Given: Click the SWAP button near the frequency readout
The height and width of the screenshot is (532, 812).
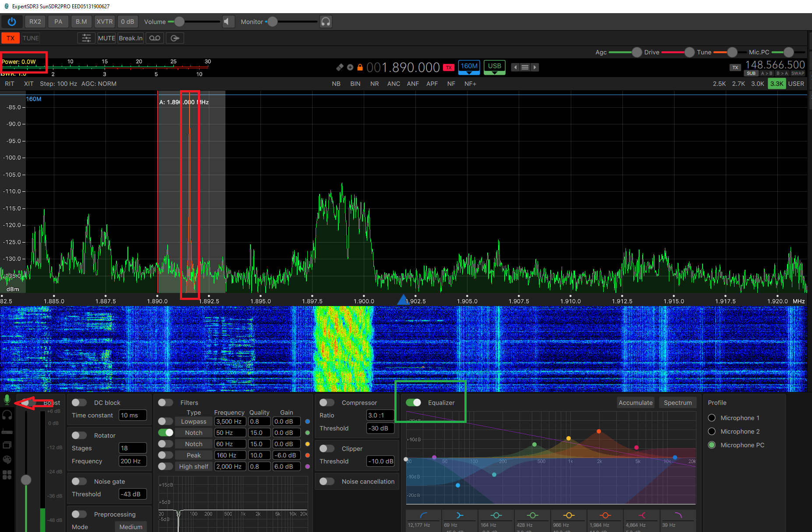Looking at the screenshot, I should click(798, 73).
